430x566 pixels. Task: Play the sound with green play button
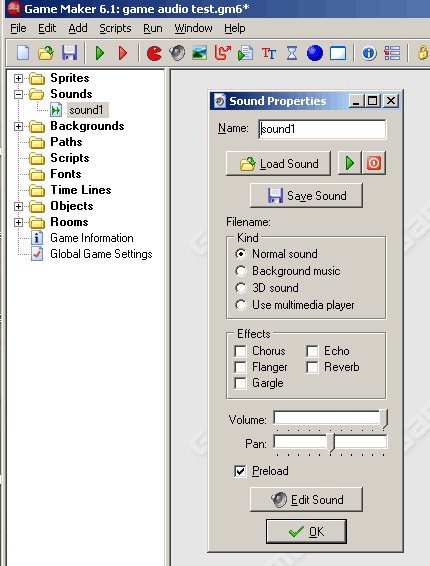[x=349, y=163]
